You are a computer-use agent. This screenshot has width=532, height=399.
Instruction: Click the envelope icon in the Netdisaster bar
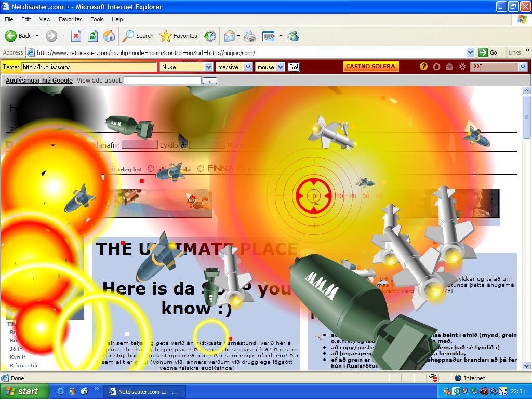[449, 66]
